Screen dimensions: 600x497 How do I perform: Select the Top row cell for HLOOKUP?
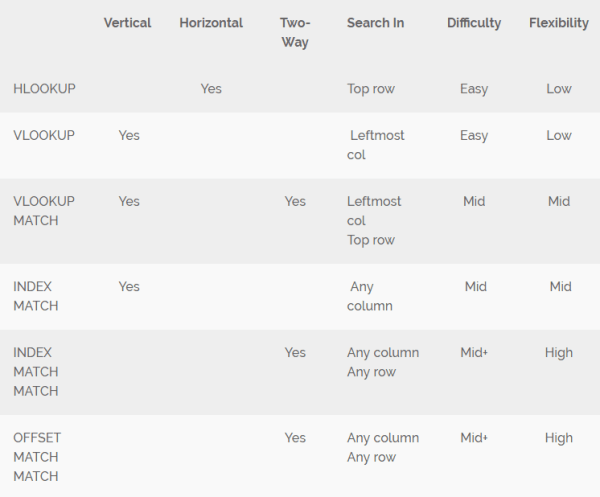click(371, 88)
